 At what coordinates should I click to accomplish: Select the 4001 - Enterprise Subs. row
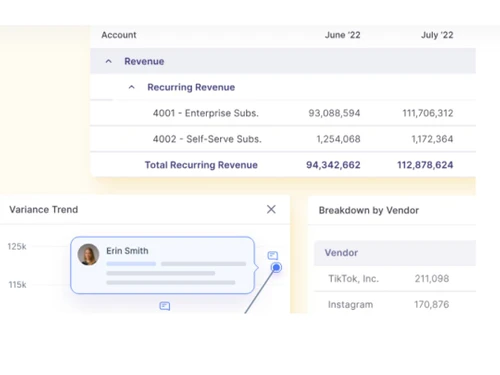tap(283, 113)
